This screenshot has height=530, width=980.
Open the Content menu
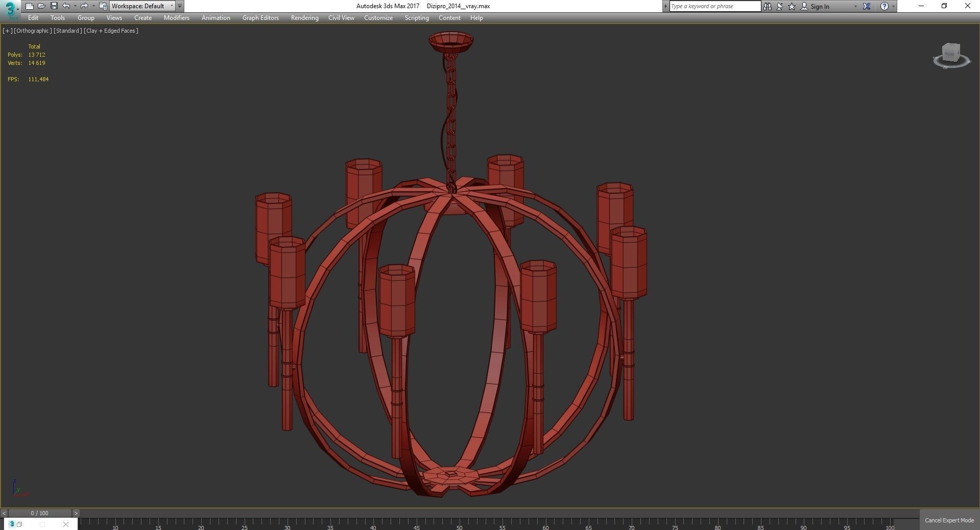click(449, 18)
